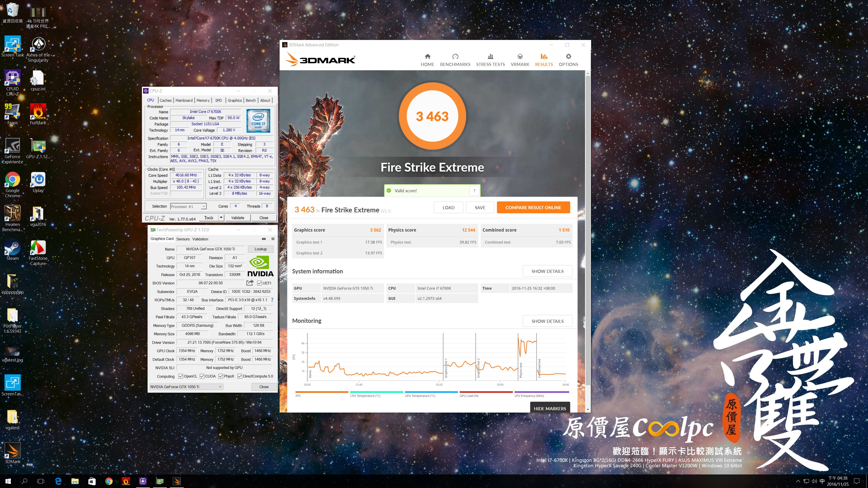Click the LOAD button in 3DMark
Viewport: 868px width, 488px height.
(448, 207)
